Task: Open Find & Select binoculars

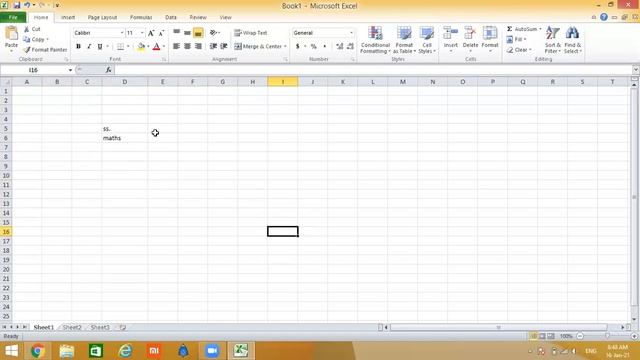Action: coord(573,40)
